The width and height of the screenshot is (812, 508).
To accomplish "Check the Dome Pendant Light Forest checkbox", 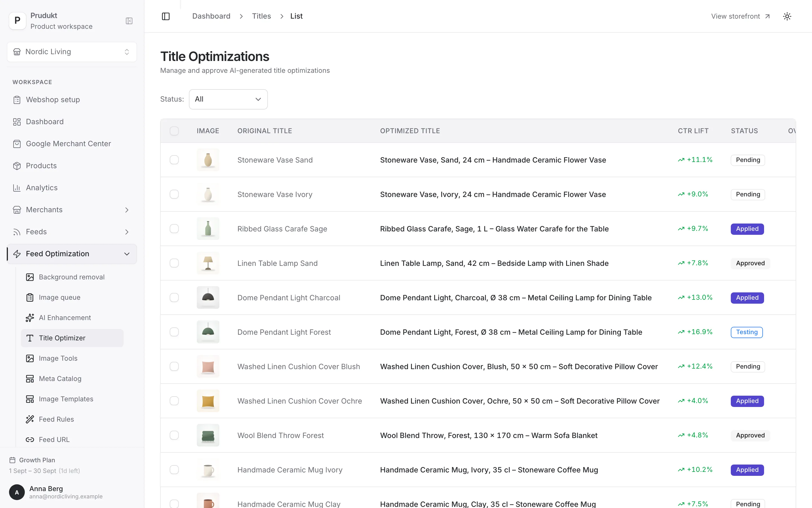I will [174, 332].
